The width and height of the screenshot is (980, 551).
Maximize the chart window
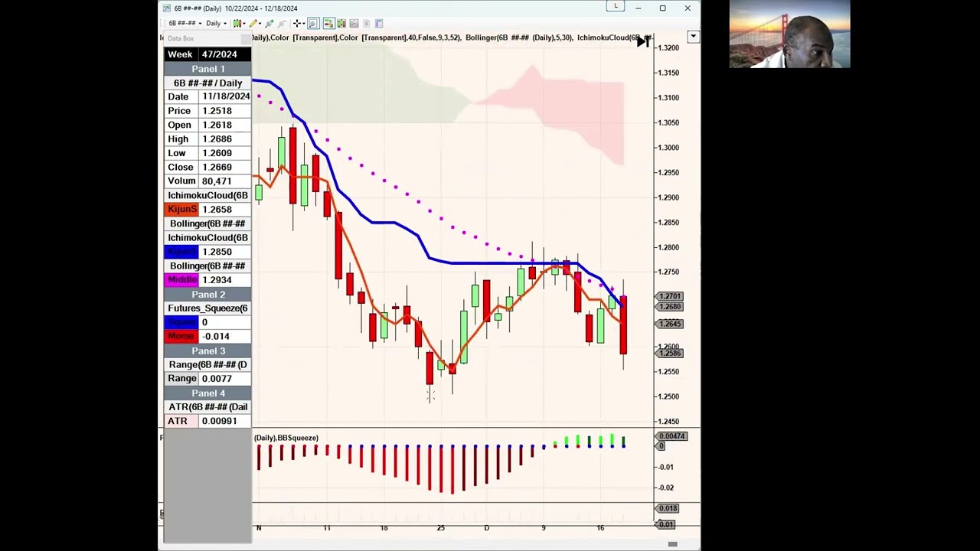coord(663,8)
